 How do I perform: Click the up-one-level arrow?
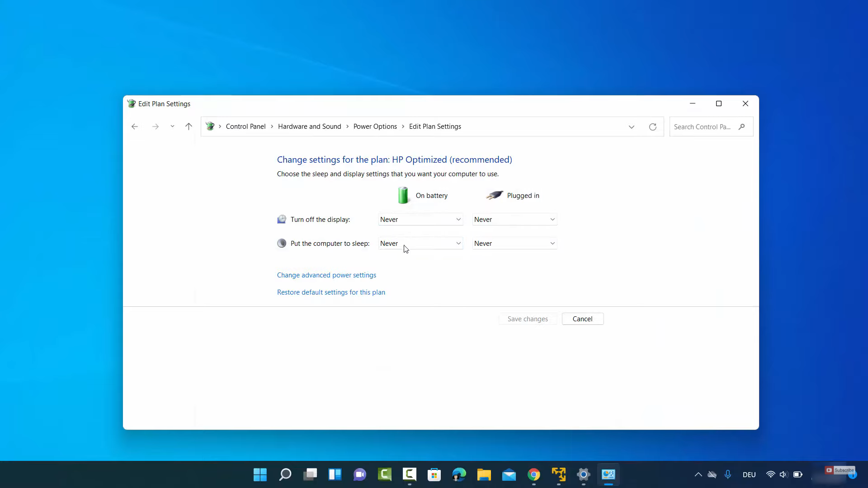click(x=189, y=127)
